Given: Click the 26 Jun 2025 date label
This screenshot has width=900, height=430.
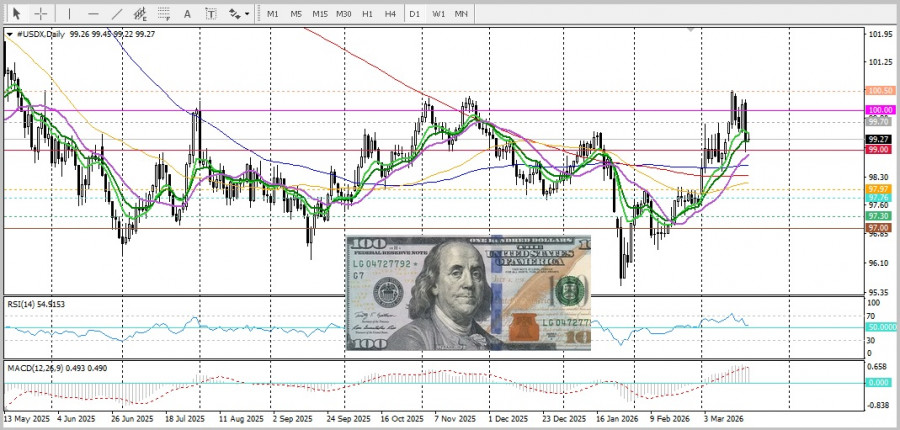Looking at the screenshot, I should [132, 419].
